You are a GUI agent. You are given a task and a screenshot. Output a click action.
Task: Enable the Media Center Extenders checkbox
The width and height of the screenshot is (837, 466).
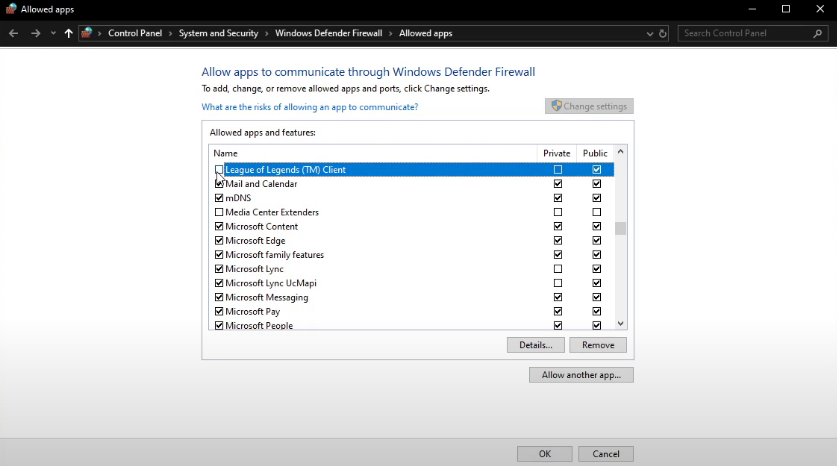coord(219,212)
